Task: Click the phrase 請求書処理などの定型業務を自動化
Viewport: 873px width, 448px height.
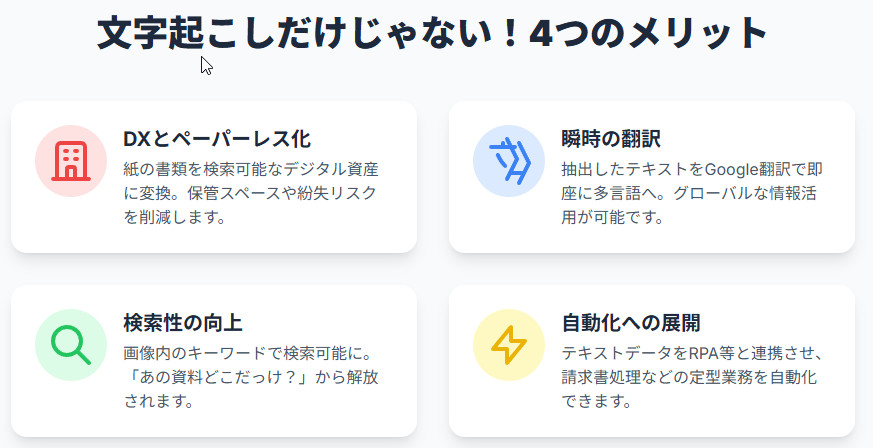Action: pyautogui.click(x=690, y=377)
